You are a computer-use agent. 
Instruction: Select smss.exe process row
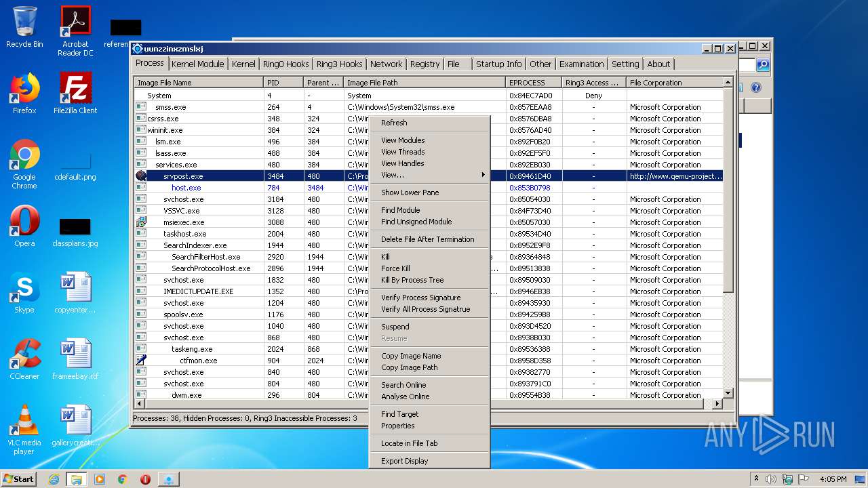click(428, 107)
